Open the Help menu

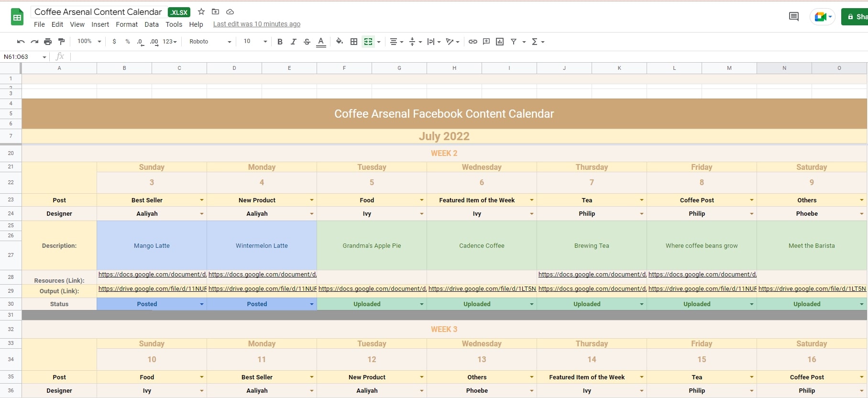[x=196, y=24]
